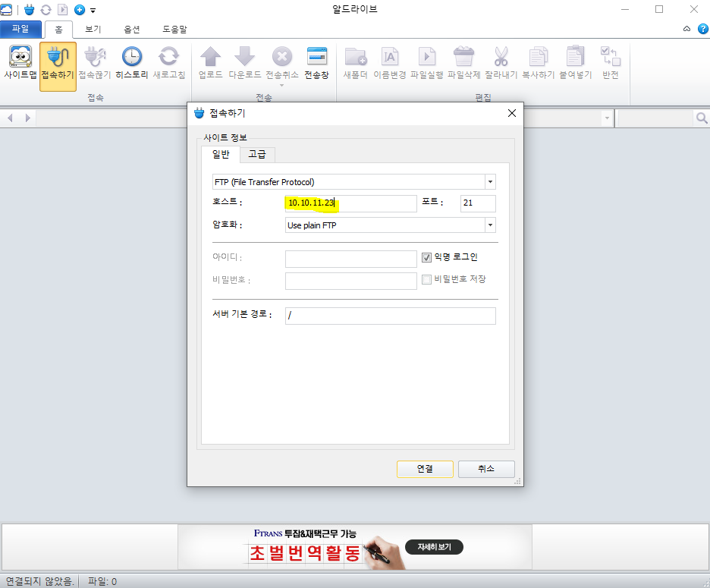Click the 포트 port input field

click(x=478, y=203)
